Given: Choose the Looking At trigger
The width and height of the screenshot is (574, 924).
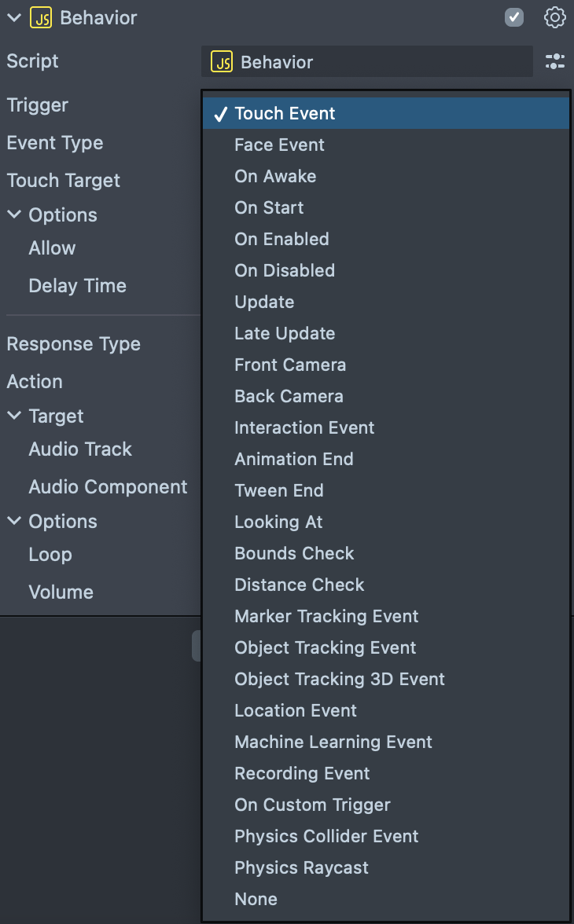Looking at the screenshot, I should (278, 522).
